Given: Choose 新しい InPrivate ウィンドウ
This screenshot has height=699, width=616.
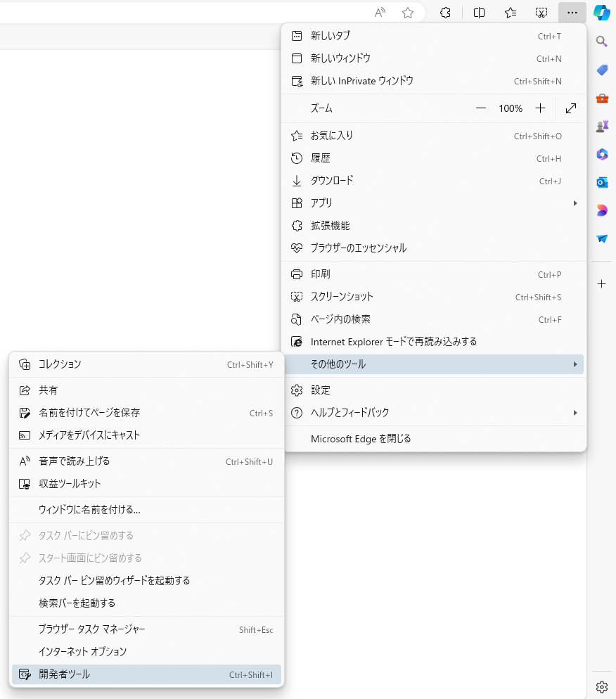Looking at the screenshot, I should click(362, 81).
